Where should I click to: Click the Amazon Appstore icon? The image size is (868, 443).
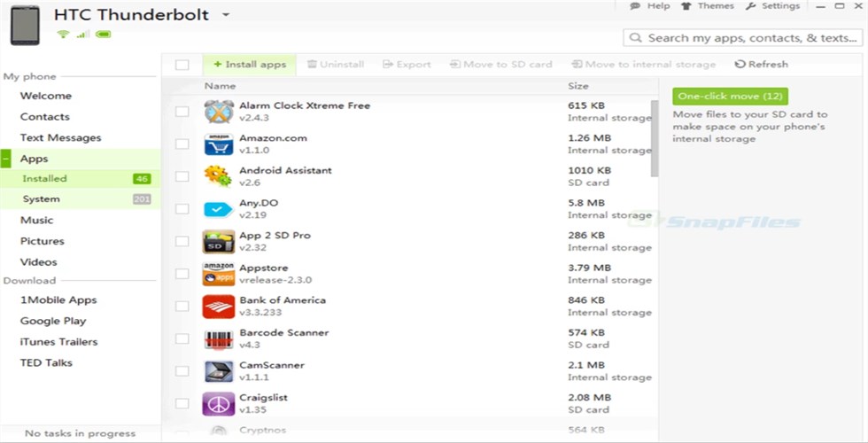point(219,274)
